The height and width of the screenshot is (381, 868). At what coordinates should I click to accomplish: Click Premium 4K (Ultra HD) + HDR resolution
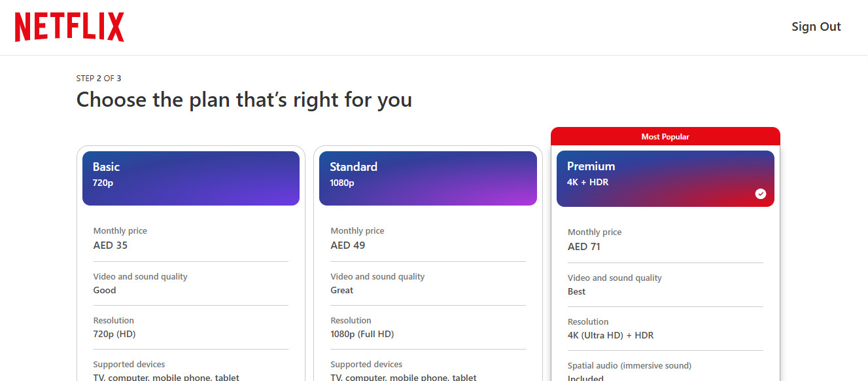[611, 335]
